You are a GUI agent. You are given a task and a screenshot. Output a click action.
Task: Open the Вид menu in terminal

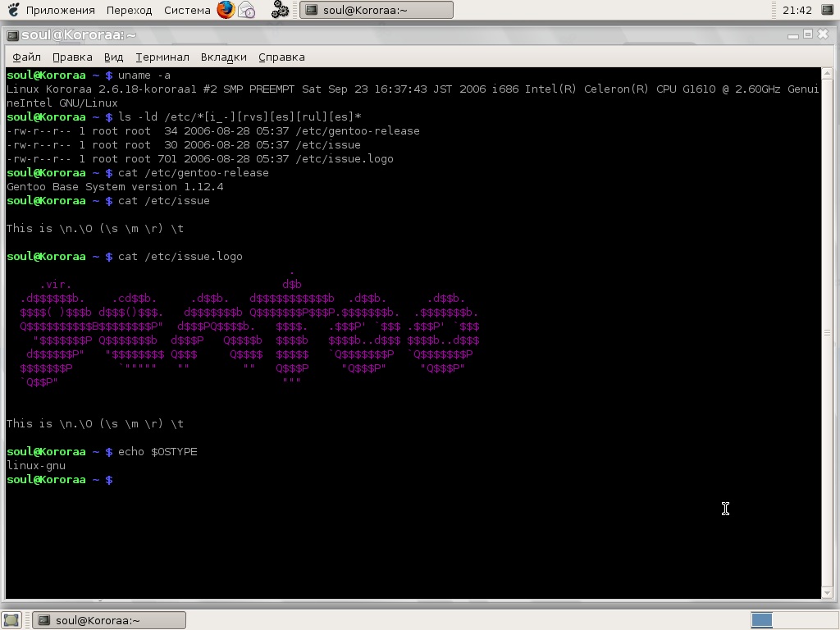[113, 57]
